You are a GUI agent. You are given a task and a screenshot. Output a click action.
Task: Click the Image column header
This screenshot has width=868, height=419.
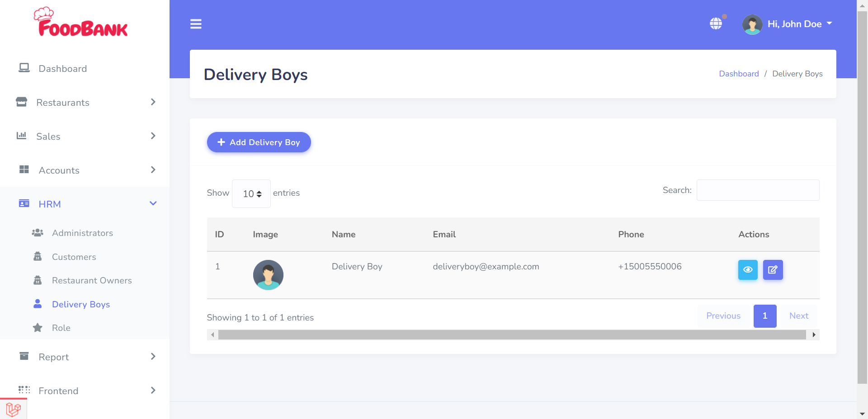click(x=265, y=234)
